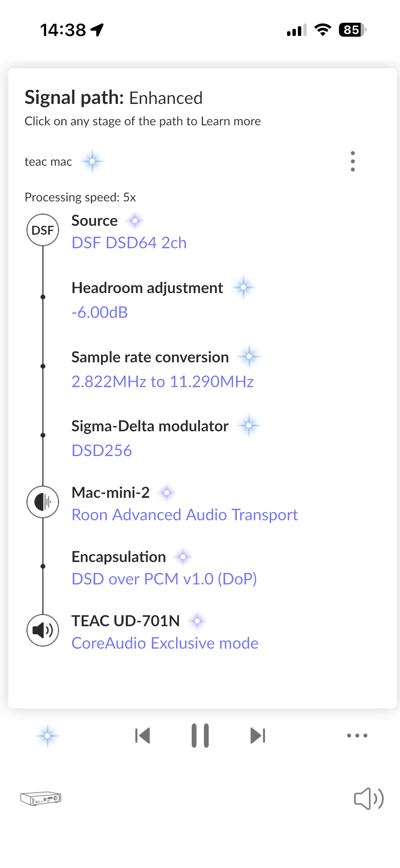This screenshot has height=868, width=400.
Task: Skip to the previous track
Action: (x=142, y=736)
